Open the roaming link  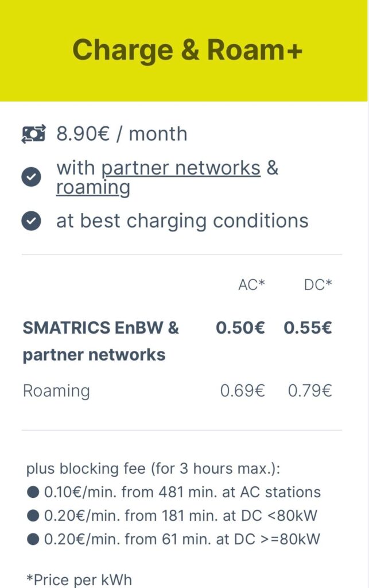coord(93,188)
